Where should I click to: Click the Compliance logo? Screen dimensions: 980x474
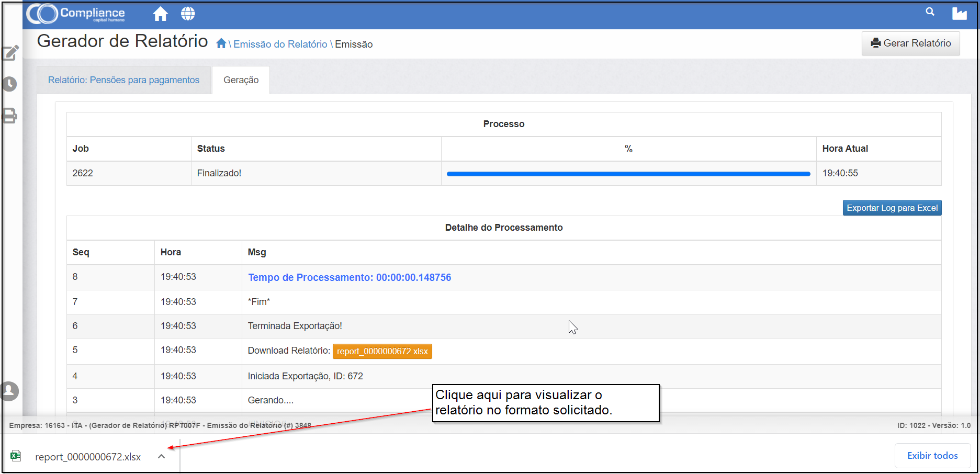click(x=76, y=14)
